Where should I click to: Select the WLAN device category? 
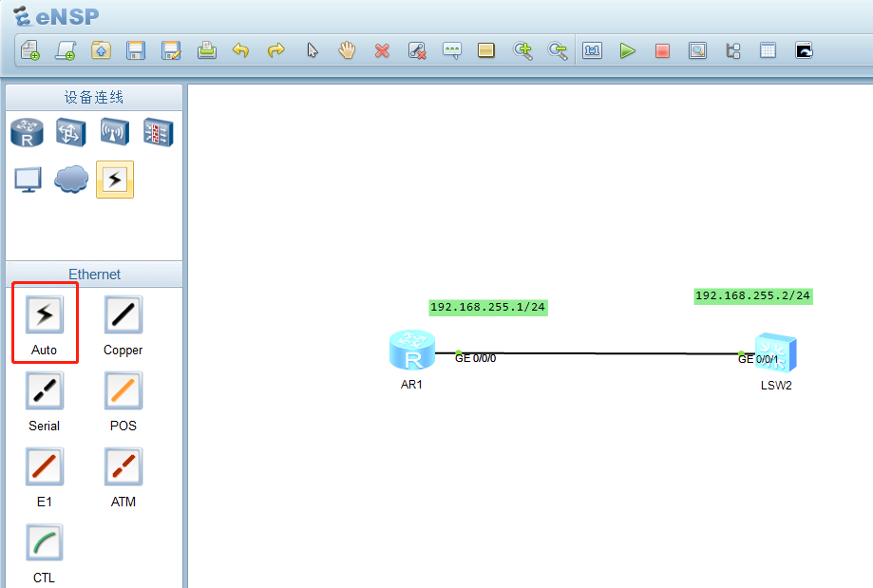(115, 133)
